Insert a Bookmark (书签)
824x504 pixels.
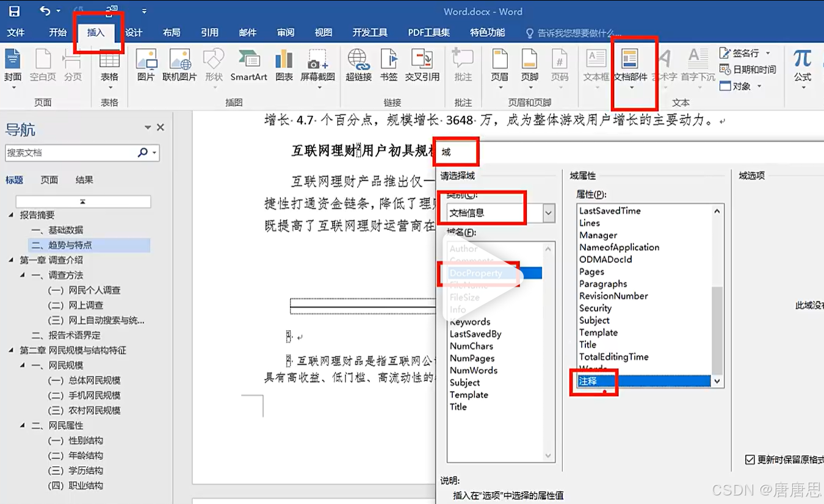389,66
